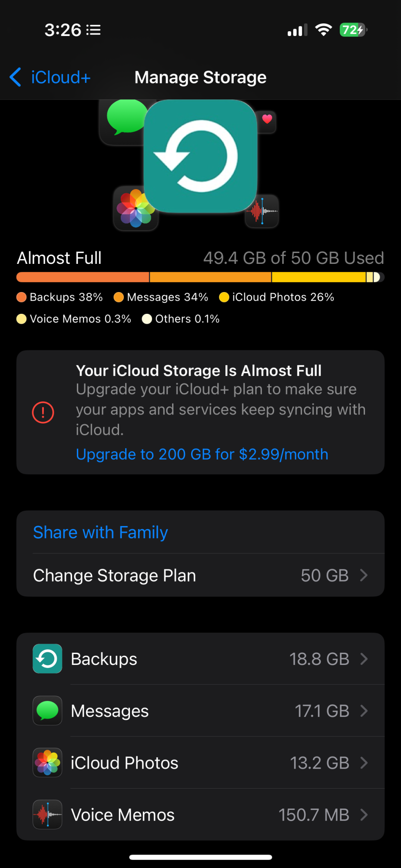
Task: Expand Voice Memos 150.7 MB chevron
Action: click(x=364, y=815)
